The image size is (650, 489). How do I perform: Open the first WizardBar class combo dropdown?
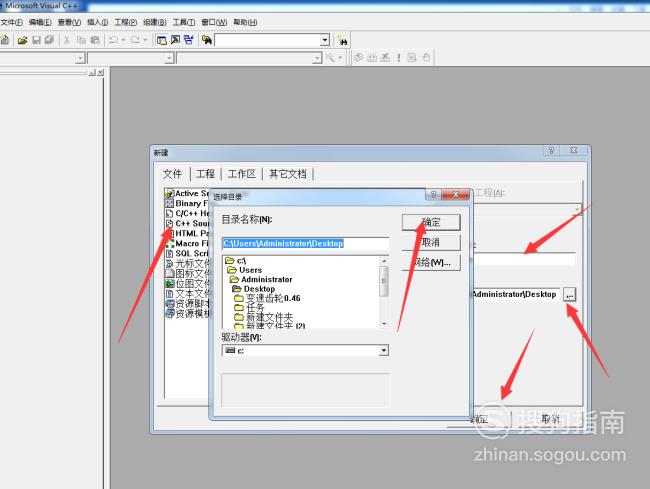click(x=80, y=58)
